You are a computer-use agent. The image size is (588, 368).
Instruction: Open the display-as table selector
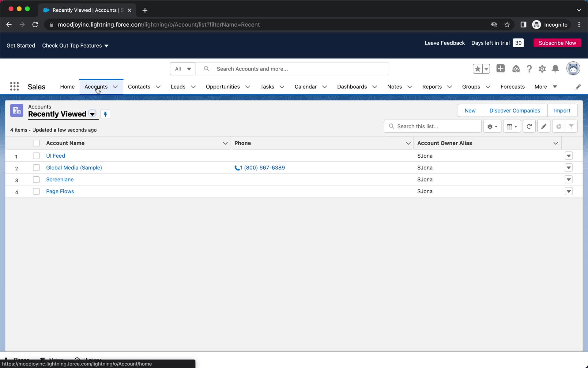[x=512, y=126]
